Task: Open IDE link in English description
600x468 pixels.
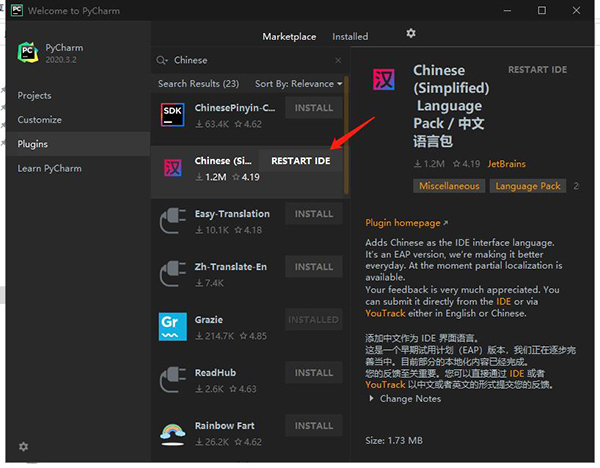Action: click(503, 302)
